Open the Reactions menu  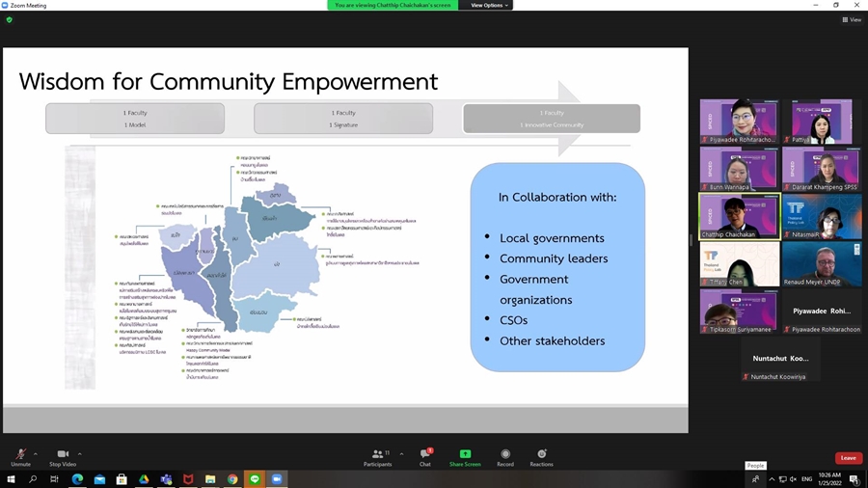pyautogui.click(x=541, y=456)
